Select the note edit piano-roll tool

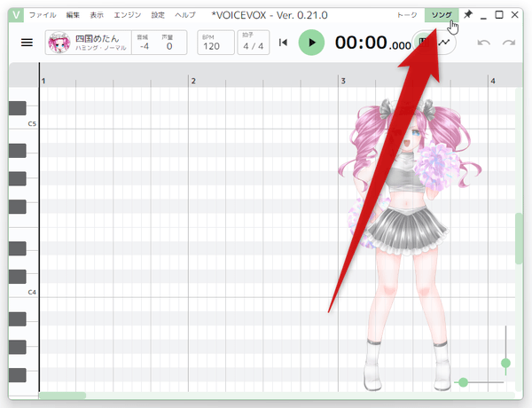pyautogui.click(x=422, y=43)
